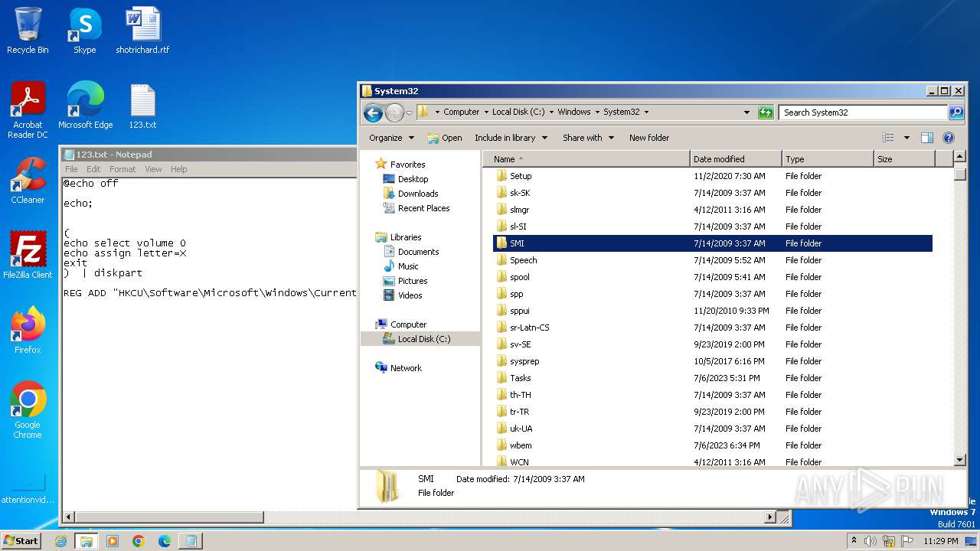This screenshot has width=980, height=551.
Task: Go forward using Explorer's forward arrow
Action: (x=394, y=112)
